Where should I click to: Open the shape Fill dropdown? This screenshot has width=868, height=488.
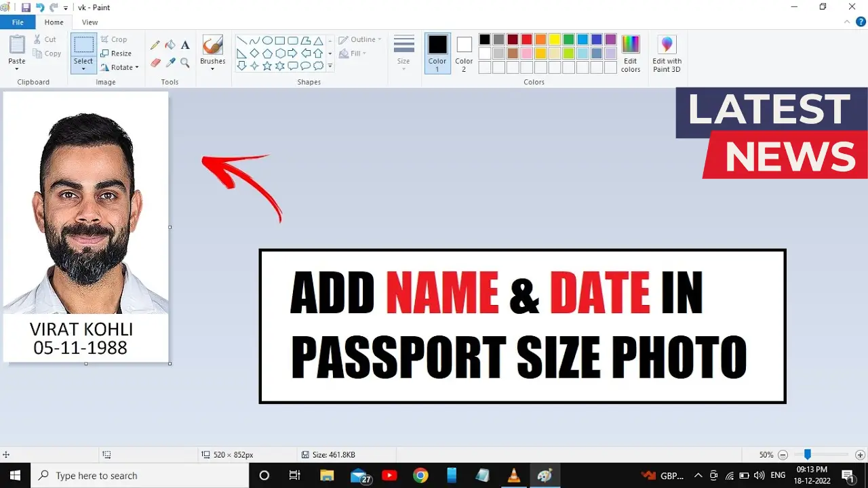coord(353,54)
